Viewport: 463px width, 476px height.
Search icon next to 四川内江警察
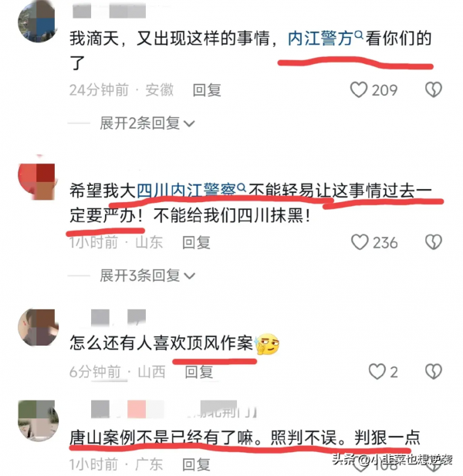click(x=242, y=187)
